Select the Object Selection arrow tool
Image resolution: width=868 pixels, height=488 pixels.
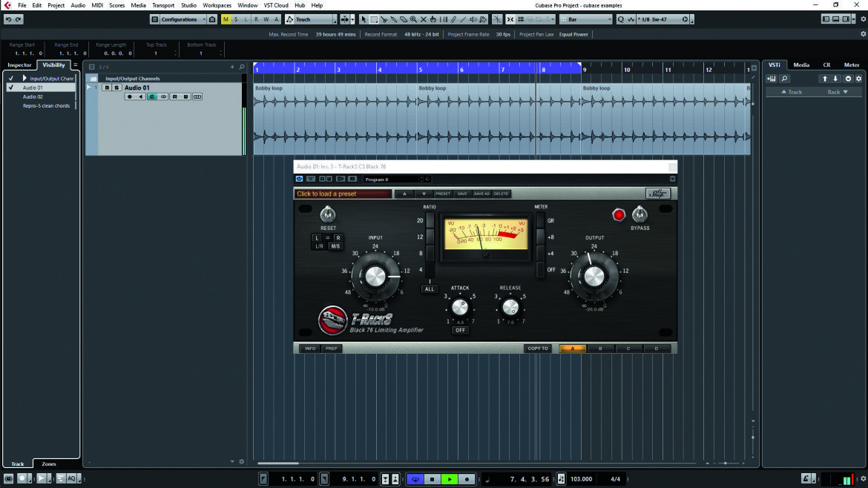[x=363, y=19]
